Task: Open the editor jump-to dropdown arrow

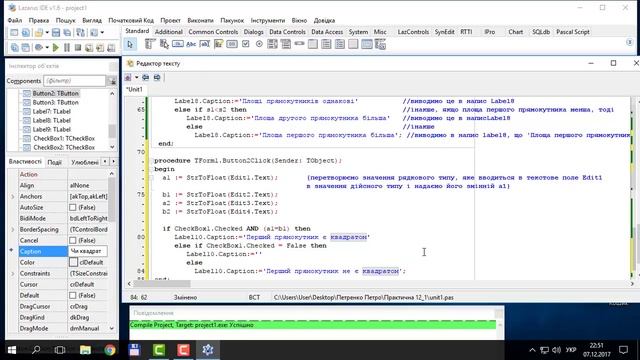Action: tap(136, 78)
